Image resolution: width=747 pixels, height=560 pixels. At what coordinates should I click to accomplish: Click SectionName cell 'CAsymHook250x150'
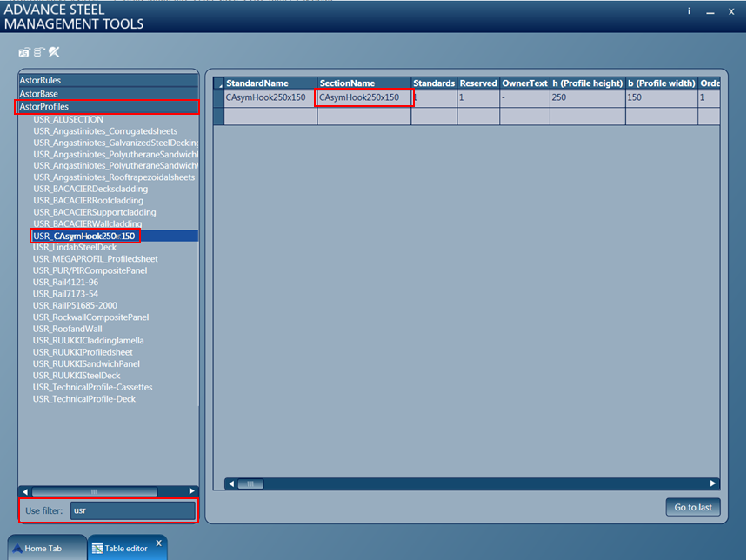pos(364,97)
